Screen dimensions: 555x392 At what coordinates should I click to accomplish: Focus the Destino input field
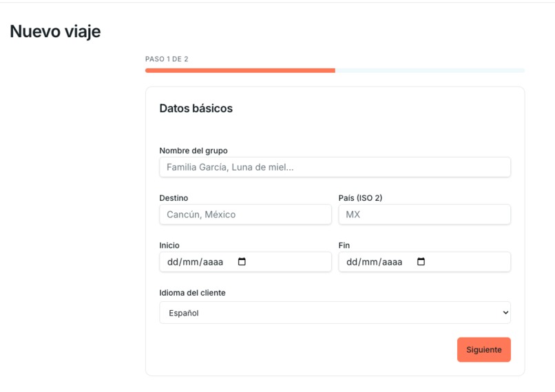pos(245,215)
